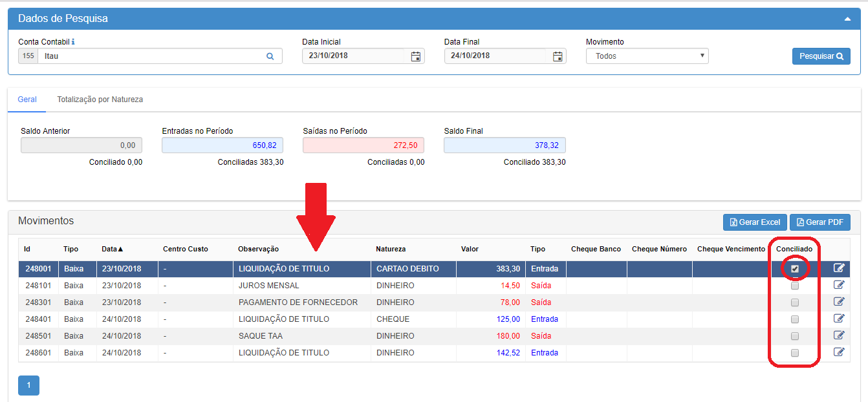
Task: Click the Entradas no Período value field
Action: pyautogui.click(x=222, y=145)
